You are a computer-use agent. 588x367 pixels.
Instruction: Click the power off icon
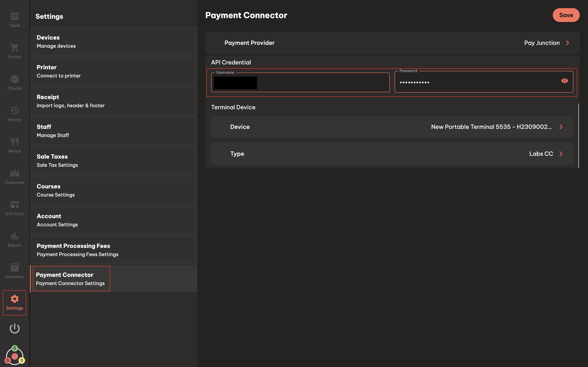click(x=14, y=329)
